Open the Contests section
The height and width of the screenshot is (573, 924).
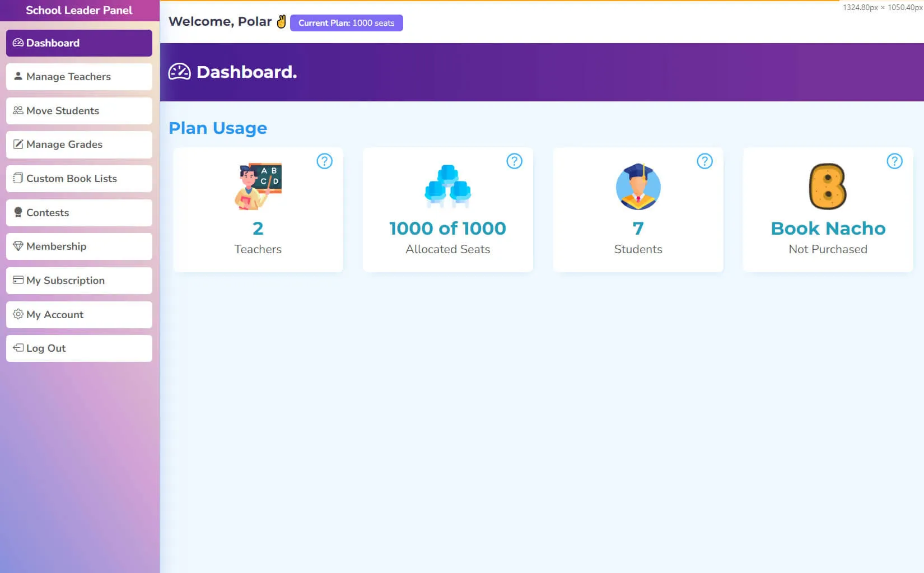tap(79, 213)
